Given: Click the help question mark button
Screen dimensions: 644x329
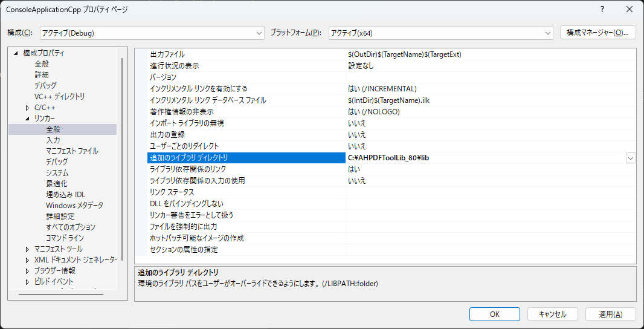Looking at the screenshot, I should pos(602,10).
